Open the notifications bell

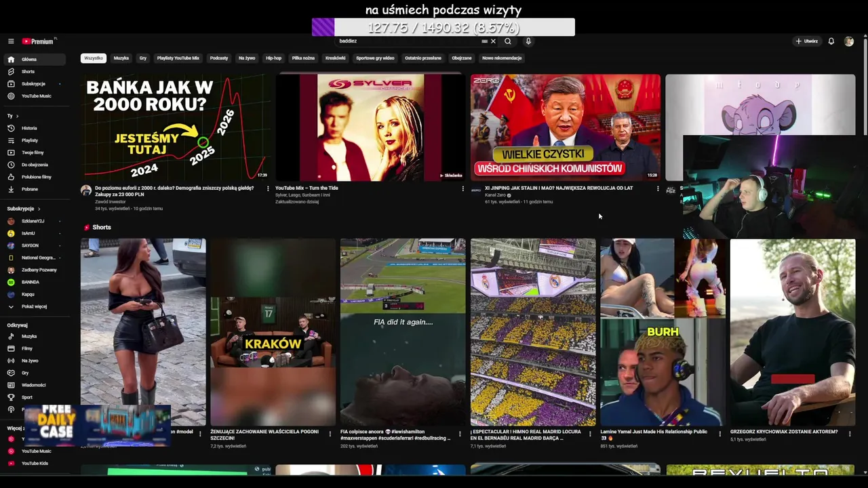(x=831, y=41)
